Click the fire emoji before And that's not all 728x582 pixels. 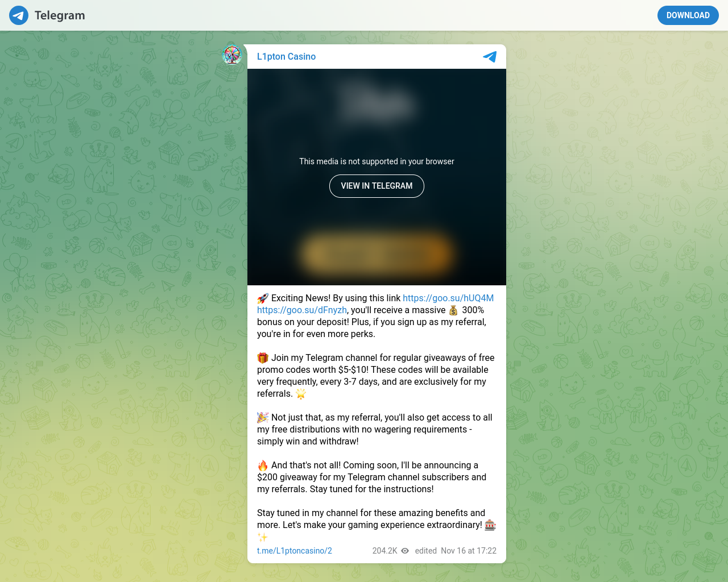pos(263,465)
